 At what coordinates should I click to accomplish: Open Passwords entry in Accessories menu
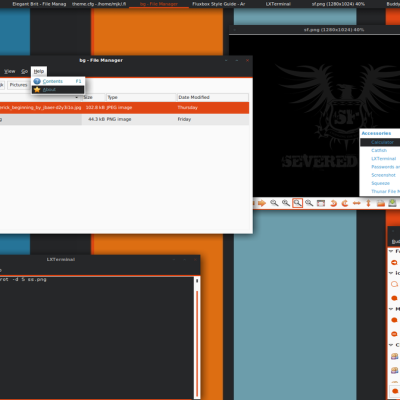[380, 167]
